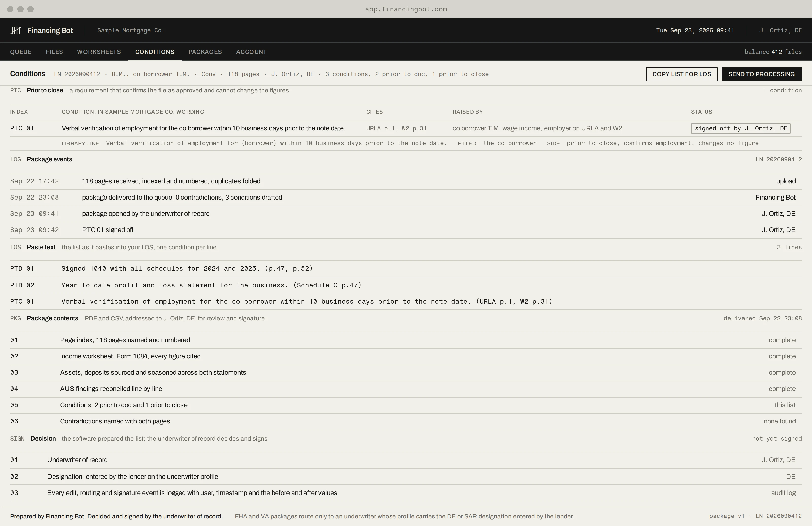Click the 'balance 412 files' indicator
This screenshot has height=526, width=812.
pos(773,52)
